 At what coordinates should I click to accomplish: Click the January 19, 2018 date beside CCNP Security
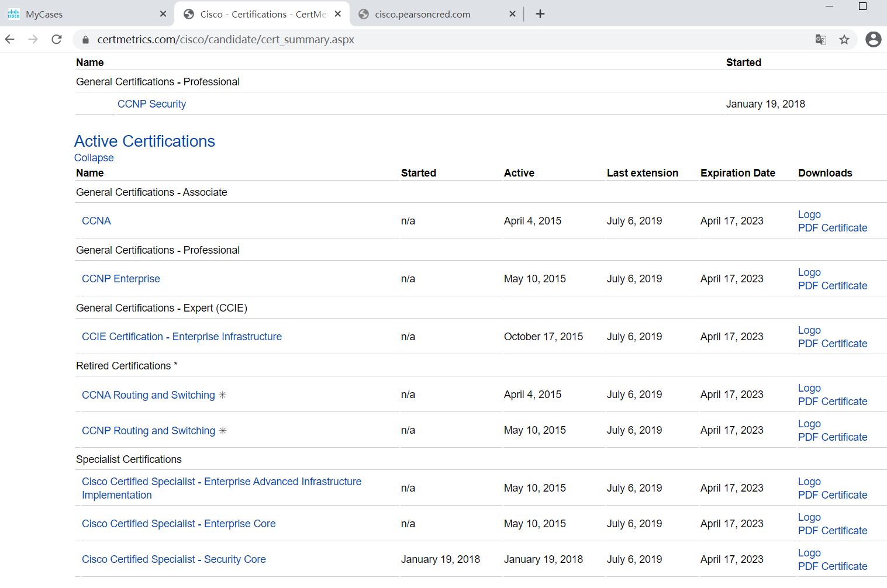pyautogui.click(x=765, y=104)
